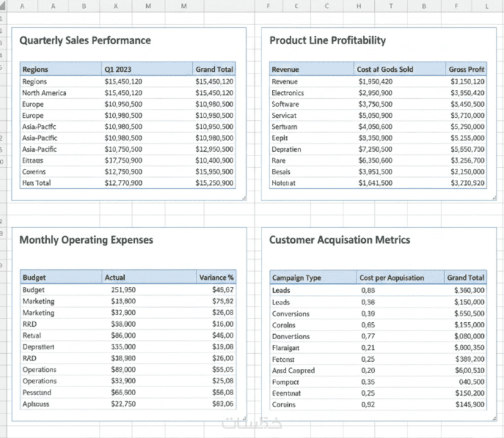
Task: Click the Product Line Profitability title
Action: point(328,40)
